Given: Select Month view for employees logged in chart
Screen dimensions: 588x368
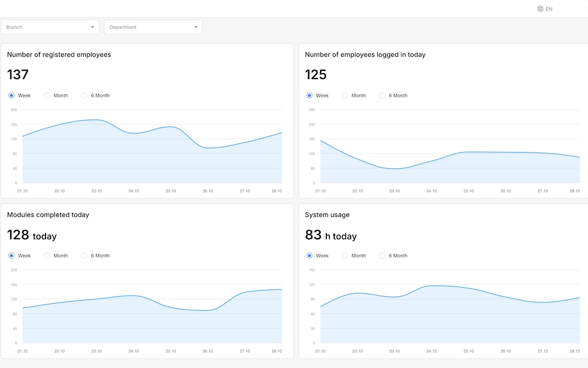Looking at the screenshot, I should pyautogui.click(x=345, y=95).
